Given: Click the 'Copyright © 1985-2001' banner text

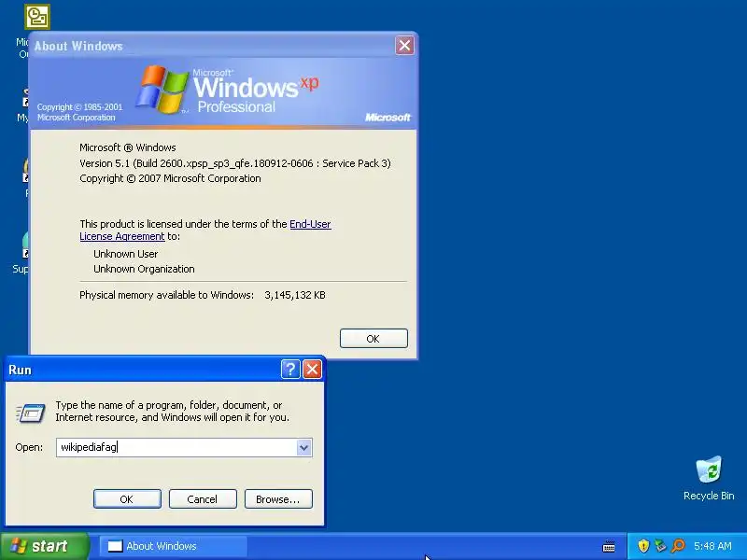Looking at the screenshot, I should (x=80, y=107).
